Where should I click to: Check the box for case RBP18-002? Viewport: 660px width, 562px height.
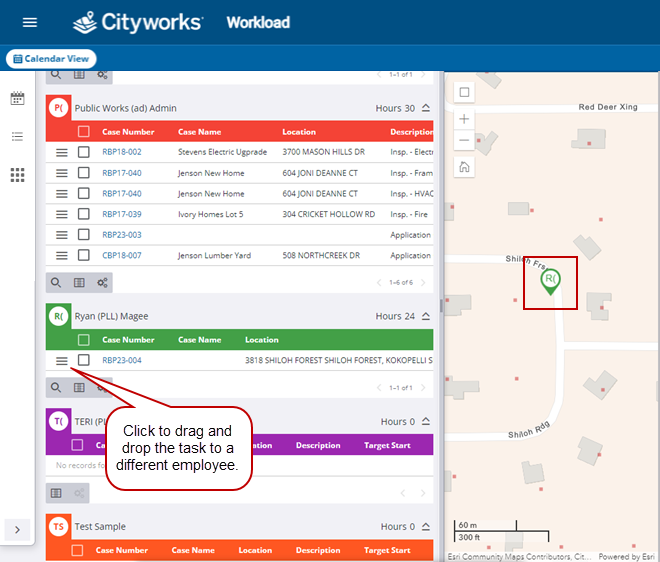pyautogui.click(x=84, y=152)
